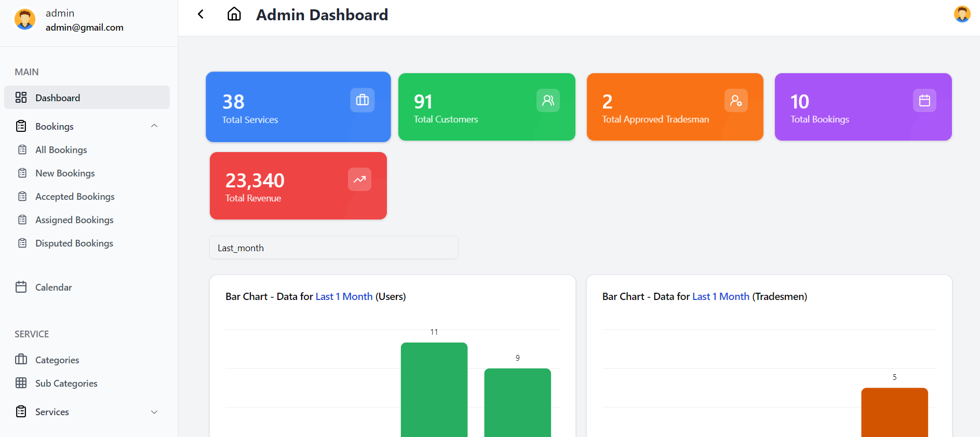The height and width of the screenshot is (437, 980).
Task: Click the back arrow in header
Action: (x=201, y=15)
